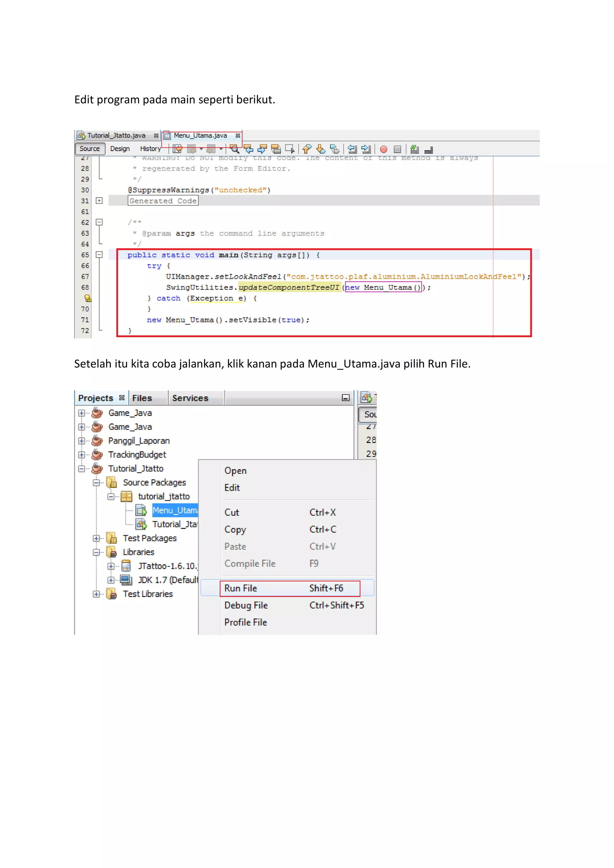Choose Run File from context menu

tap(288, 588)
